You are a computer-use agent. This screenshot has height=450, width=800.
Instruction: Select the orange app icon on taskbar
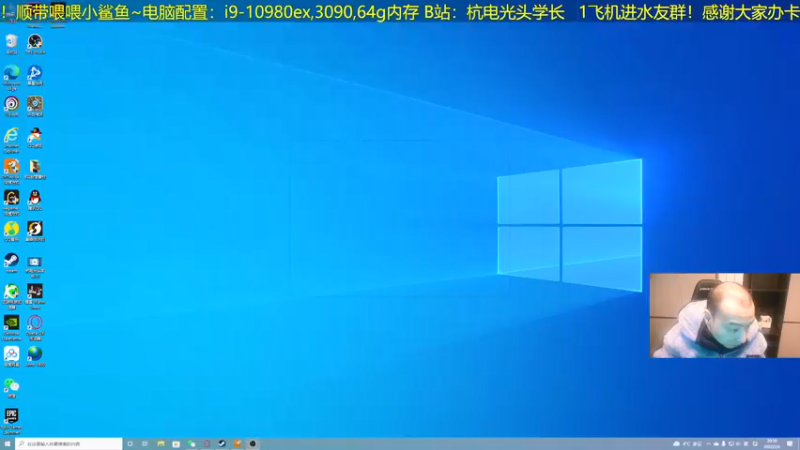(x=237, y=444)
